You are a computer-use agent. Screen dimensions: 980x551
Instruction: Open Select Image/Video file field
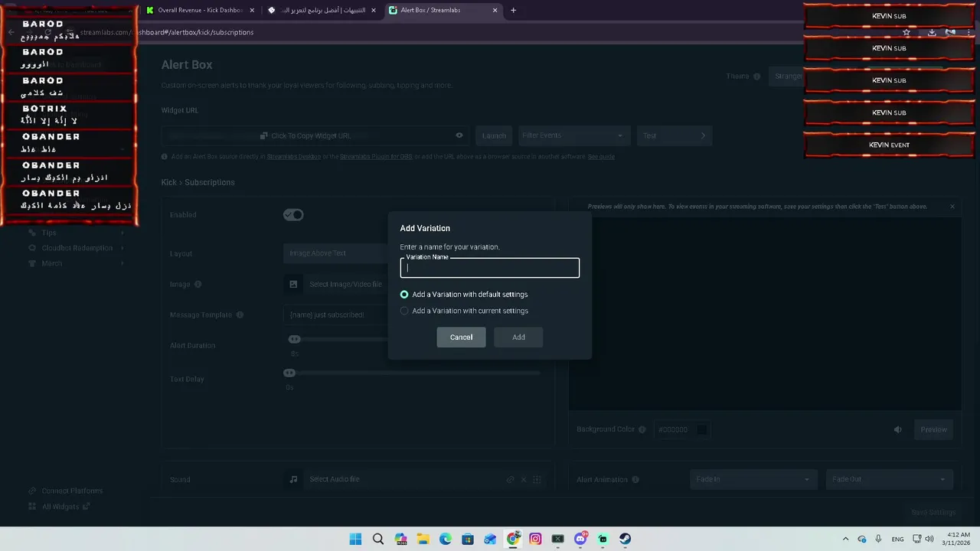[x=345, y=284]
